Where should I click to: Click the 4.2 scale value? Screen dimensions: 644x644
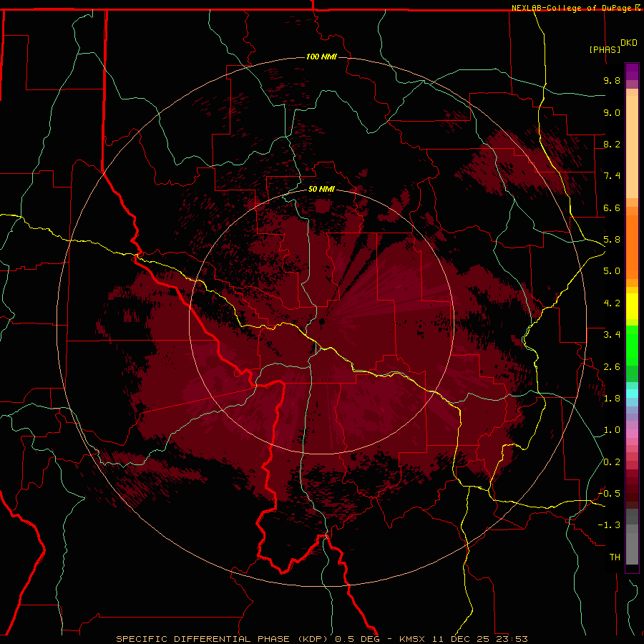click(x=612, y=303)
